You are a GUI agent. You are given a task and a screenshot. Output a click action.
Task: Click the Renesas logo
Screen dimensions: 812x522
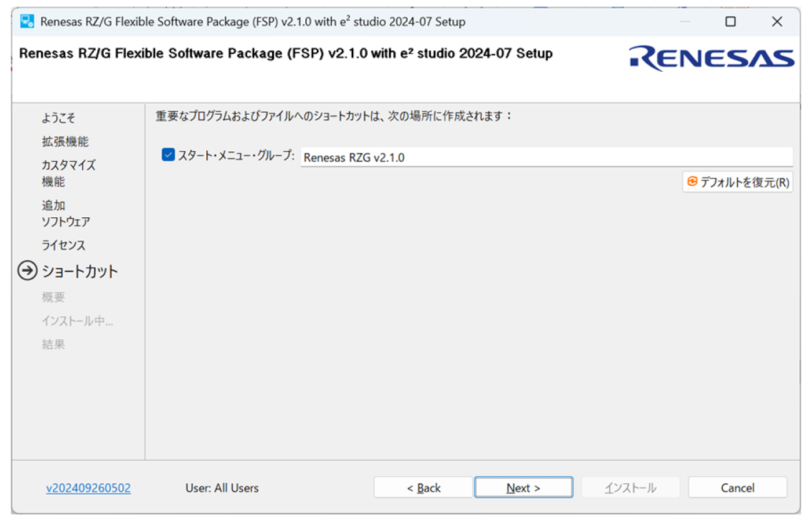tap(711, 58)
